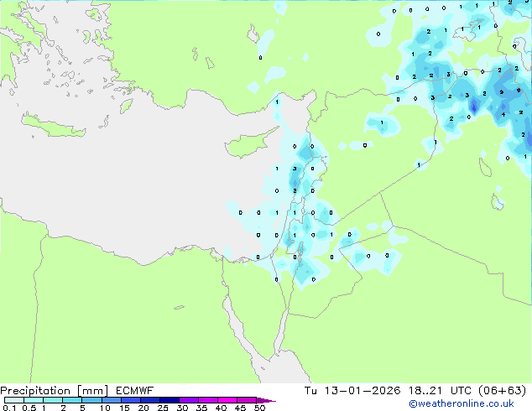Click the 20–25 mm legend color swatch
Image resolution: width=532 pixels, height=411 pixels.
tap(149, 400)
